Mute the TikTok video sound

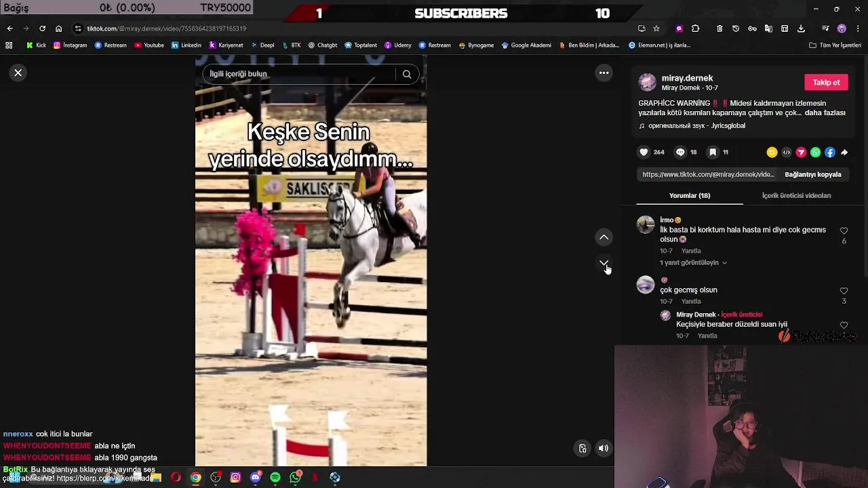[603, 448]
